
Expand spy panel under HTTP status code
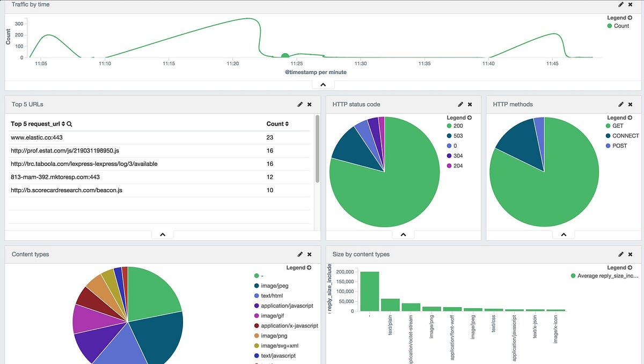tap(403, 235)
